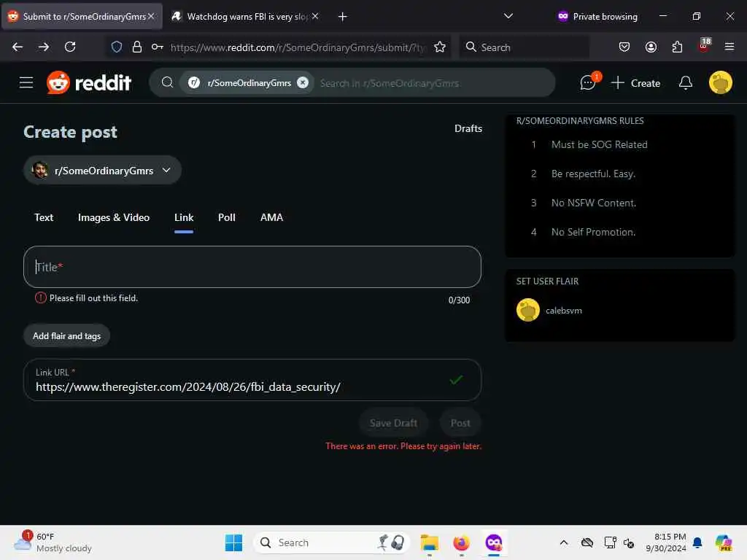Close the Submit to r/SomeOrdinaryGmrs tab
Screen dimensions: 747x560
click(x=151, y=16)
